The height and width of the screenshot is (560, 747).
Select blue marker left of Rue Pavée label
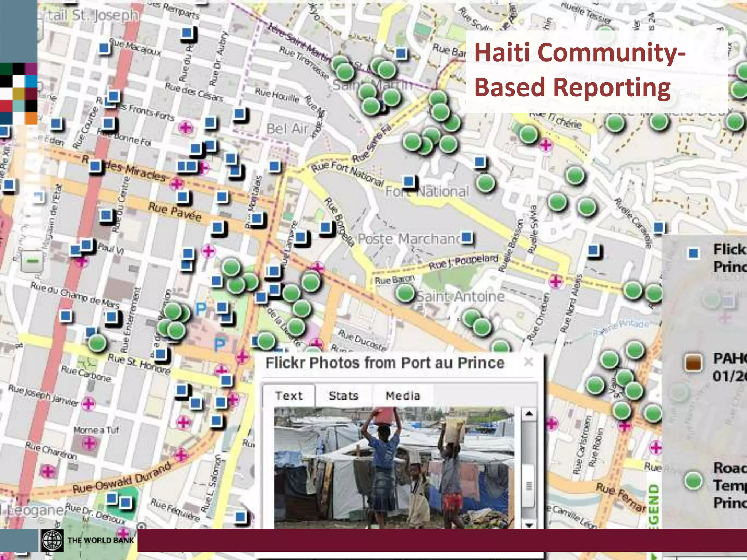(x=106, y=215)
